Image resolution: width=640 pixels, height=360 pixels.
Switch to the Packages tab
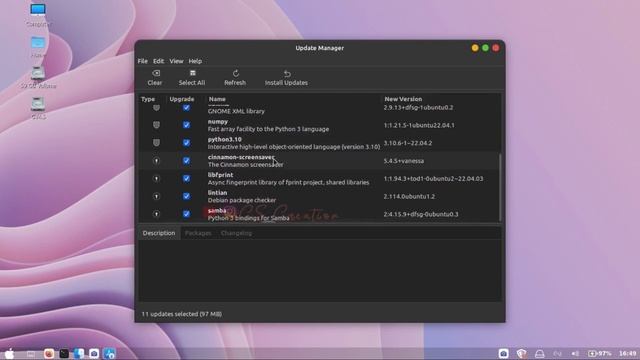pos(198,233)
